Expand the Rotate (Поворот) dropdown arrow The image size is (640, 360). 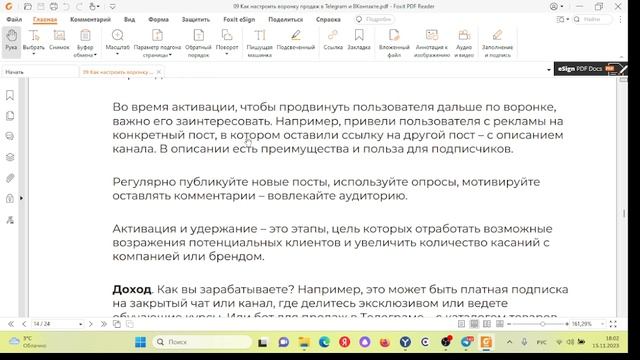click(x=227, y=54)
